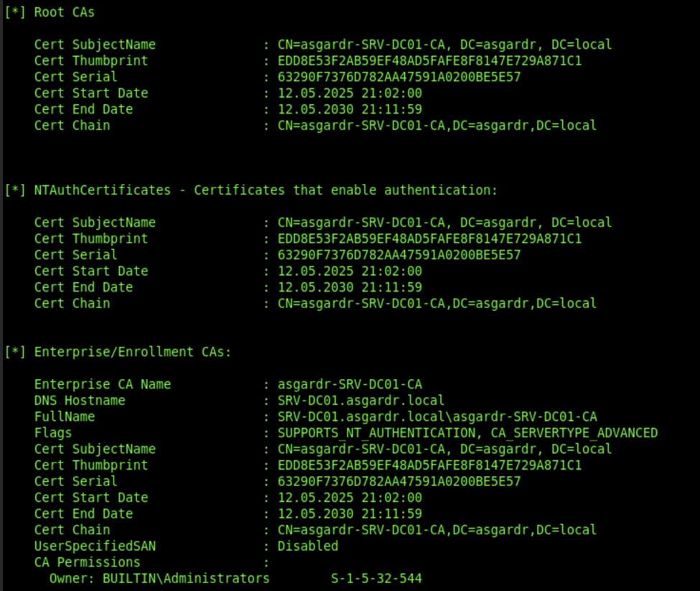The width and height of the screenshot is (700, 591).
Task: Click the Enterprise CA Cert Thumbprint value
Action: click(429, 465)
